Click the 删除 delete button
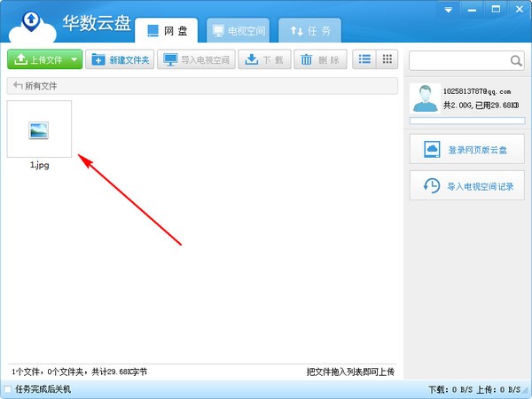This screenshot has height=399, width=532. 320,59
